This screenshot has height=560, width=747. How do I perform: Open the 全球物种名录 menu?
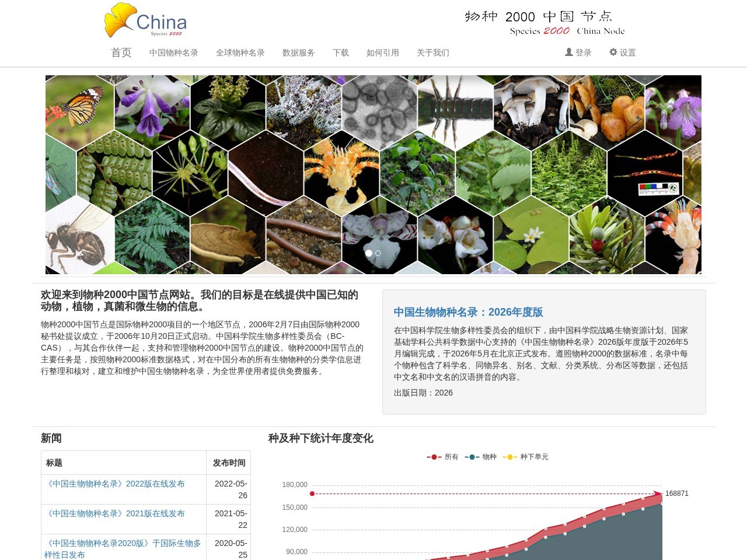coord(240,52)
